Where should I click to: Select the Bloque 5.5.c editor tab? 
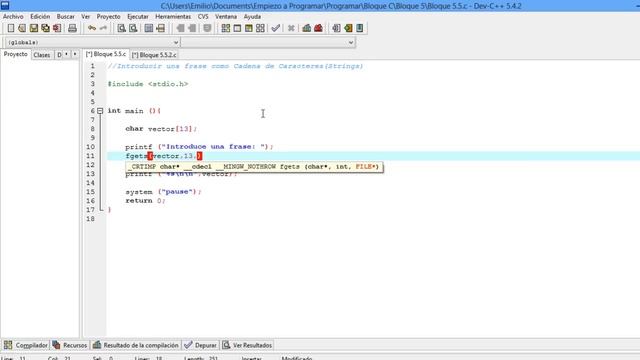(106, 54)
